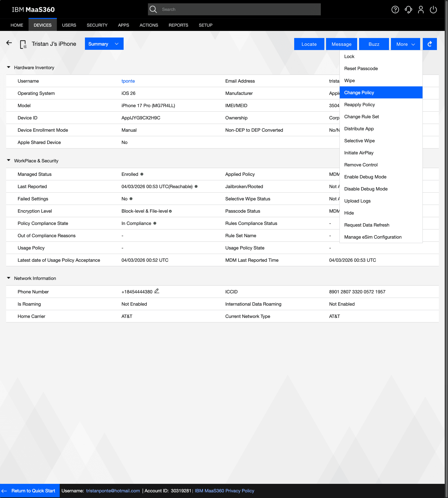Select Upload Logs option
This screenshot has width=448, height=498.
pyautogui.click(x=381, y=201)
